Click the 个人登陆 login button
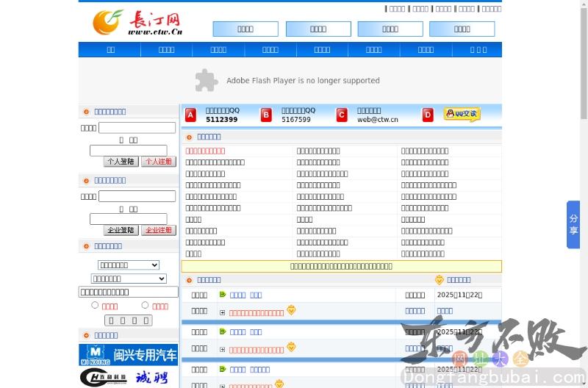 [x=121, y=162]
